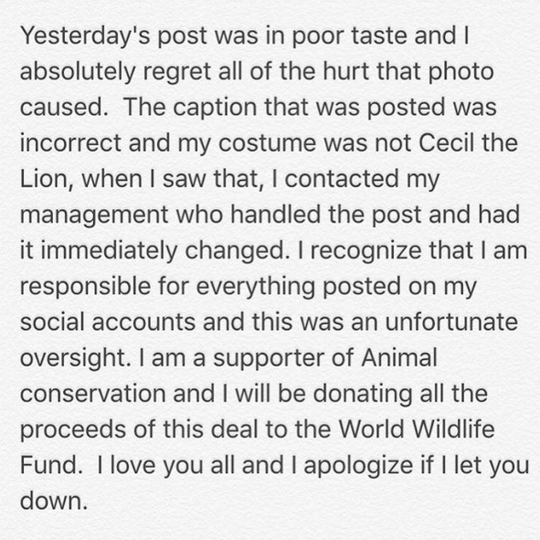The height and width of the screenshot is (540, 540).
Task: Click the word "supporter" in the note
Action: pyautogui.click(x=269, y=360)
